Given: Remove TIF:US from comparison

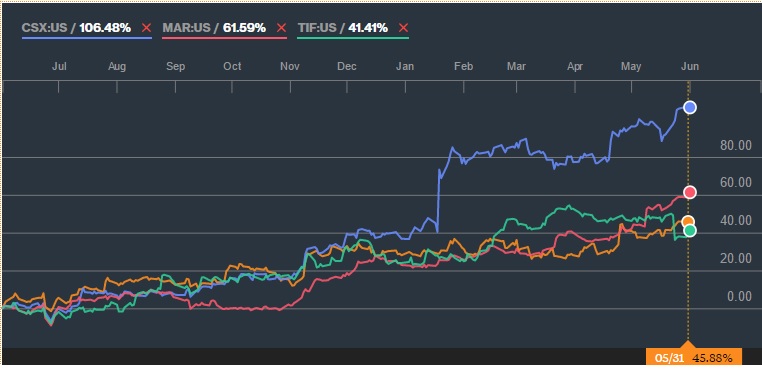Looking at the screenshot, I should tap(403, 28).
